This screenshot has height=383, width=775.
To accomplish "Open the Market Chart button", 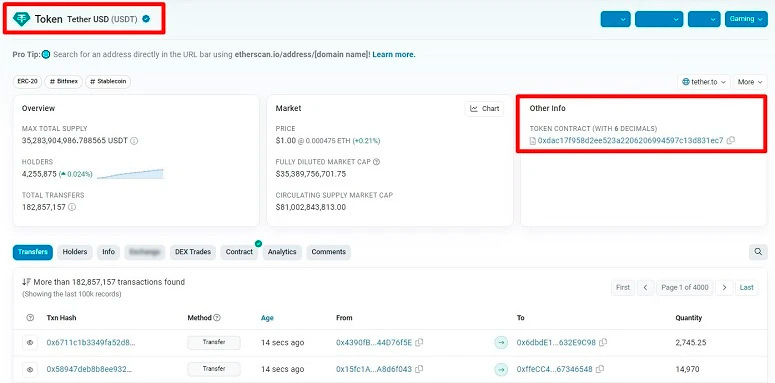I will click(x=484, y=109).
